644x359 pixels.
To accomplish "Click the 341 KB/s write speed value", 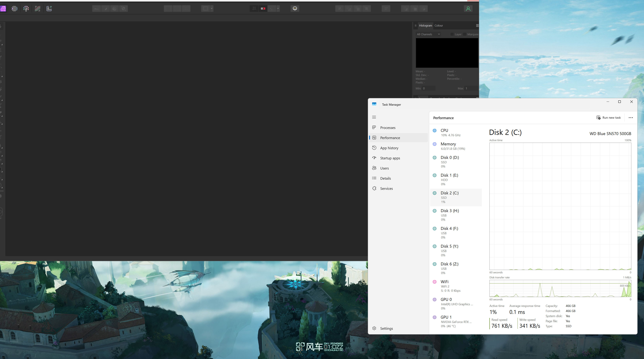I will (530, 326).
